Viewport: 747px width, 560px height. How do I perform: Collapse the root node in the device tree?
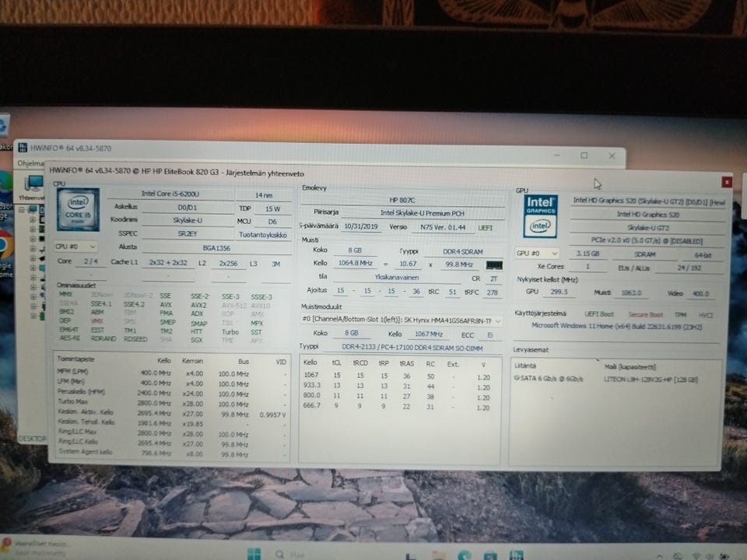tap(22, 209)
